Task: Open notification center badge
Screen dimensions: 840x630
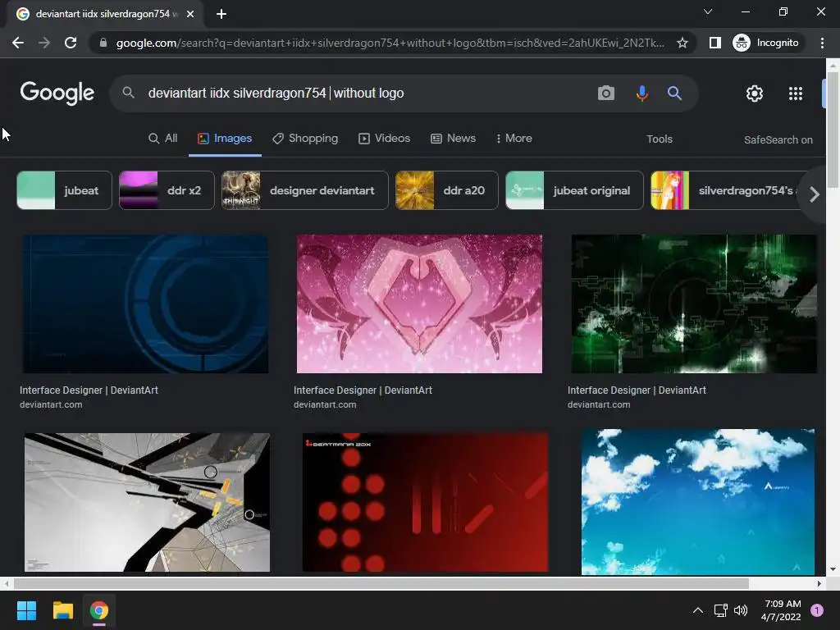Action: (x=817, y=610)
